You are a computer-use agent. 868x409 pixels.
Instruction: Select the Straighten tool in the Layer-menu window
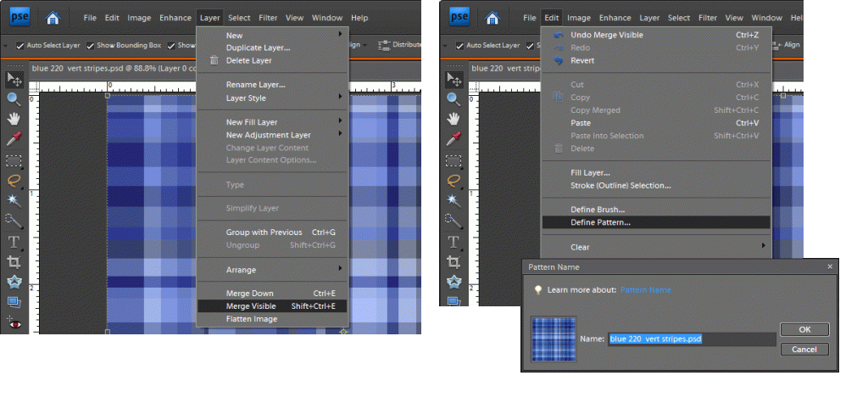[x=14, y=302]
